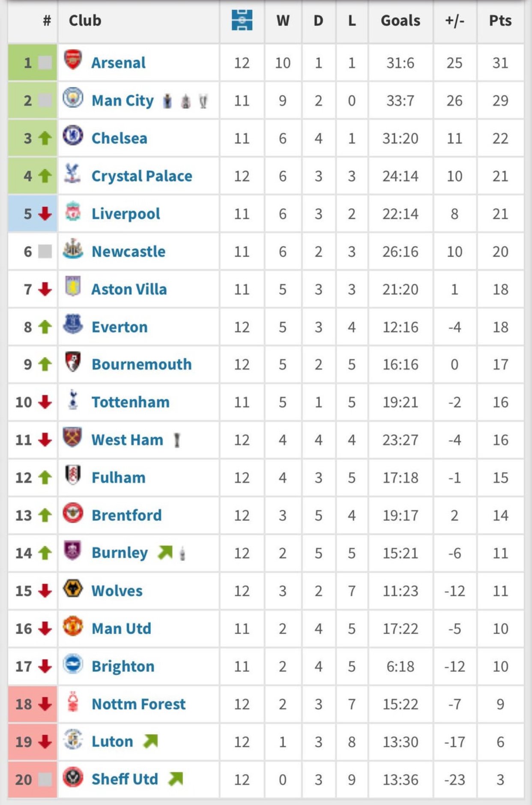532x805 pixels.
Task: Click the +/- goal difference header
Action: point(454,21)
